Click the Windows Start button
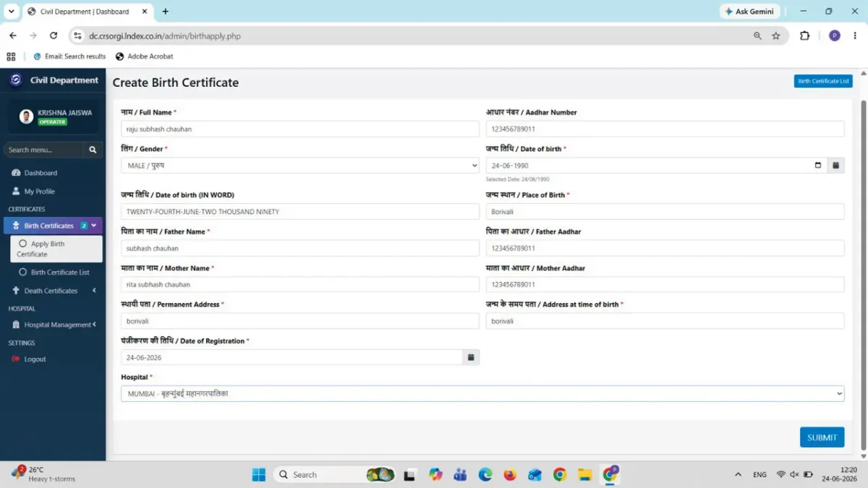Image resolution: width=868 pixels, height=488 pixels. [258, 474]
